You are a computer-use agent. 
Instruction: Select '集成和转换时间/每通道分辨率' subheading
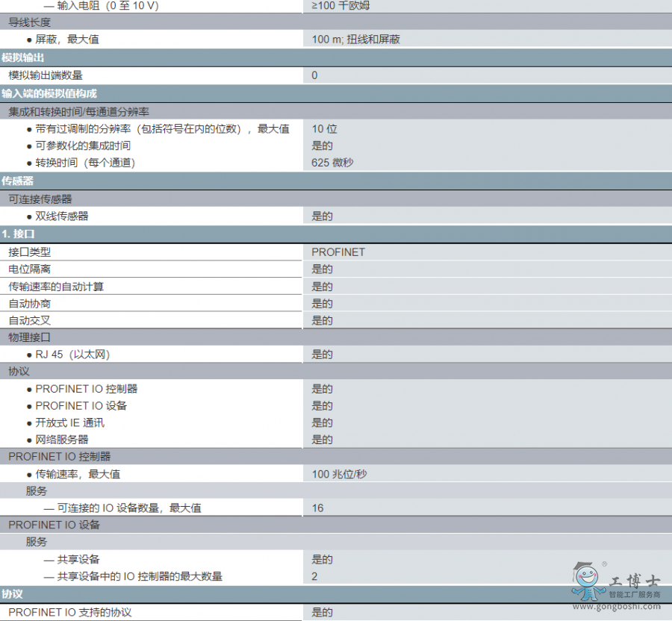(x=79, y=112)
